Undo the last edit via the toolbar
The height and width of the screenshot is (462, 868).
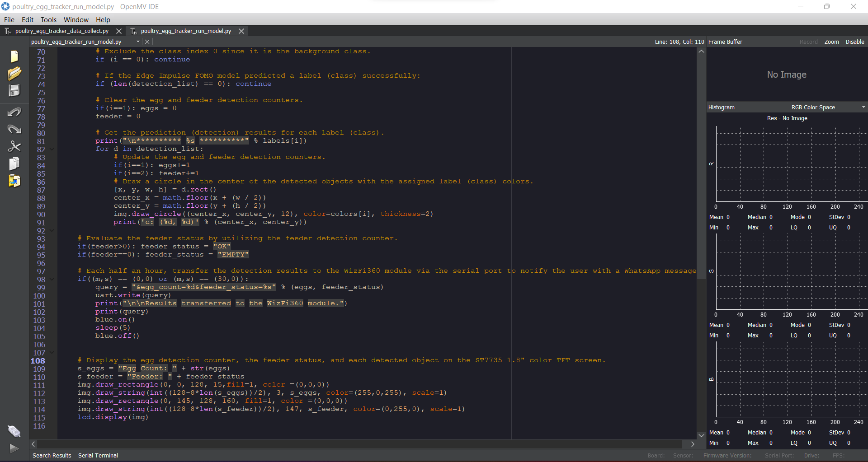click(14, 112)
